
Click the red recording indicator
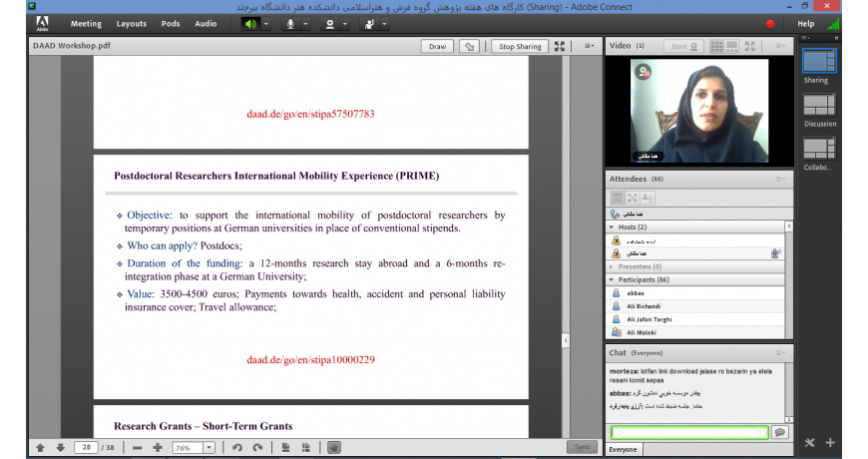pyautogui.click(x=770, y=24)
